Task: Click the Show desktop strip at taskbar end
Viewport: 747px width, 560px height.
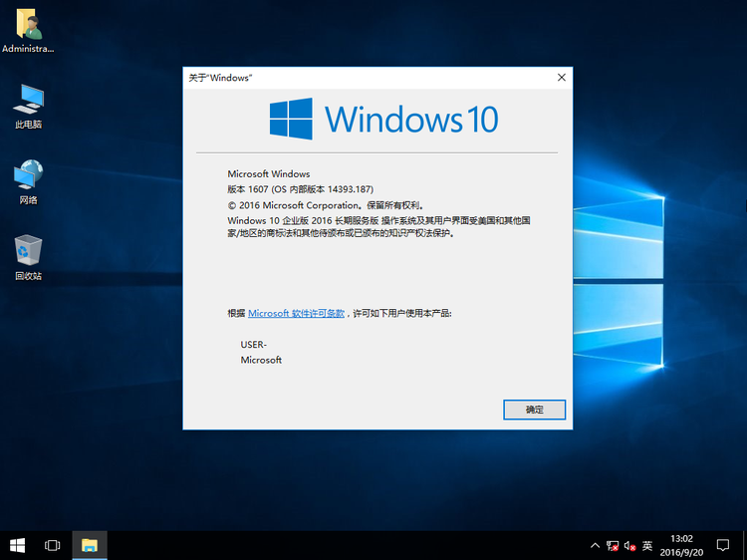Action: click(745, 545)
